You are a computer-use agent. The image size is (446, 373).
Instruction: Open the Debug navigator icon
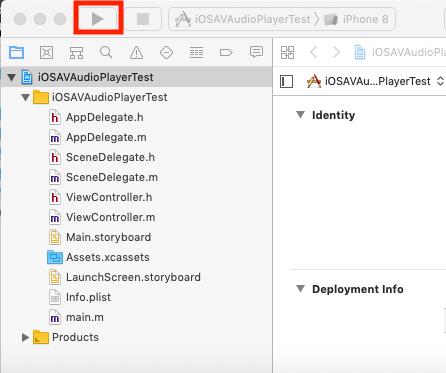tap(196, 52)
